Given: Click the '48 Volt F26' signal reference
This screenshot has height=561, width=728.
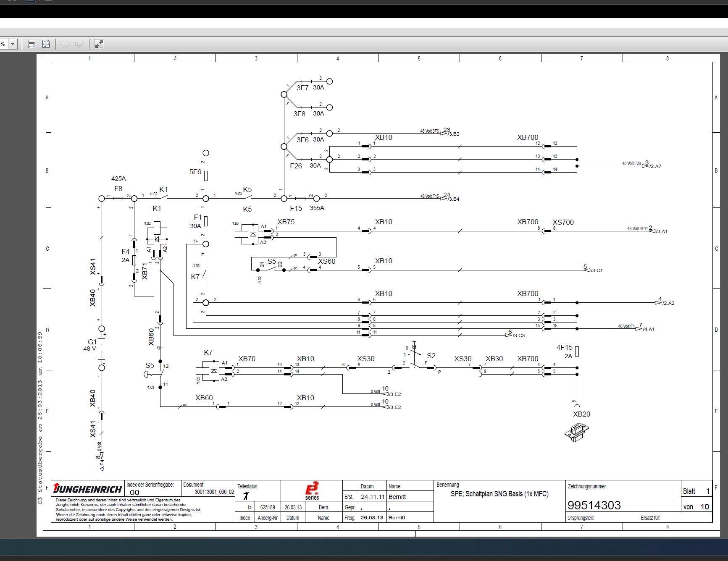Looking at the screenshot, I should tap(631, 164).
